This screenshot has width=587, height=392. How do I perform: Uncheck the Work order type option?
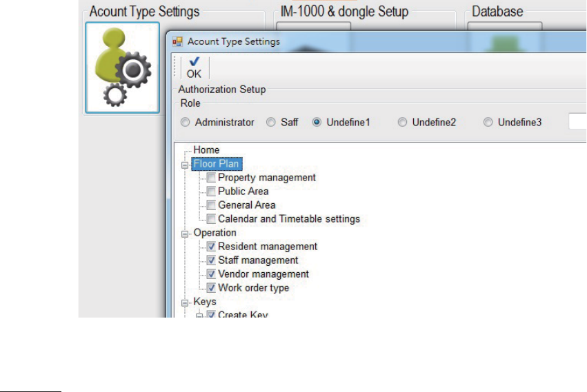pos(211,288)
